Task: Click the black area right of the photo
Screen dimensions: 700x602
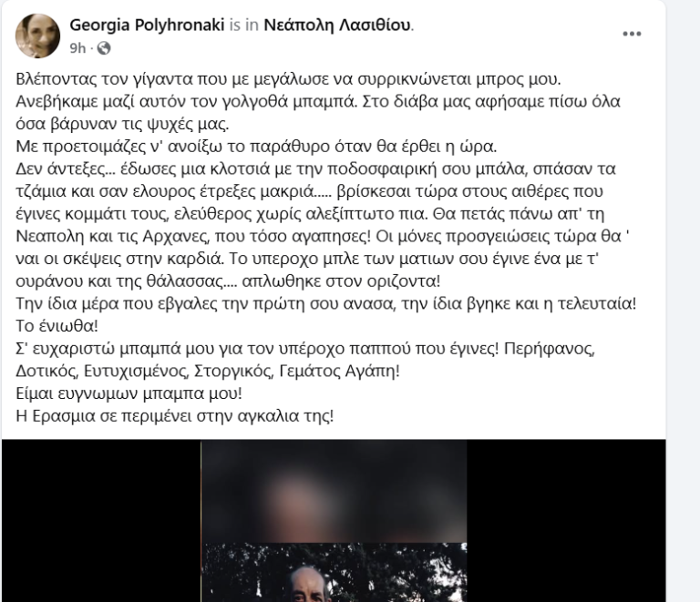Action: tap(566, 521)
